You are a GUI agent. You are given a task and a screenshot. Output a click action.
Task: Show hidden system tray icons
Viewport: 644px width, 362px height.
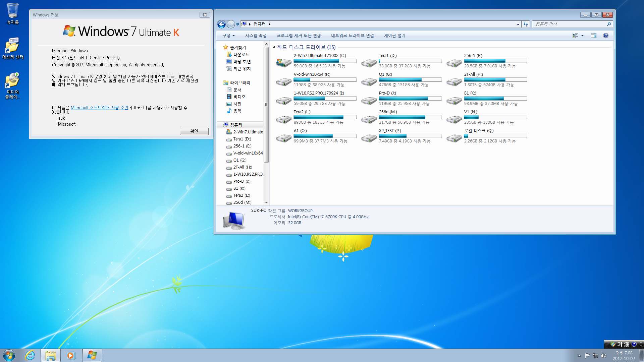pyautogui.click(x=579, y=356)
